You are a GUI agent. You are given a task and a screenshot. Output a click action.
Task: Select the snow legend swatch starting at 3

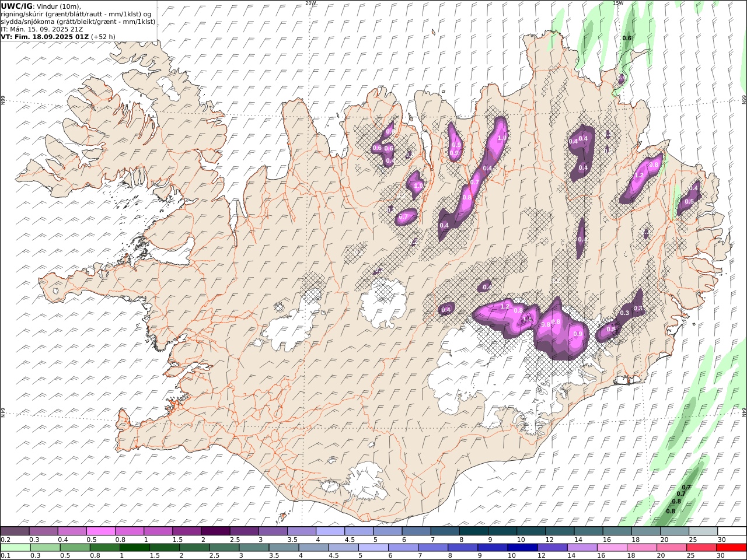(x=273, y=531)
